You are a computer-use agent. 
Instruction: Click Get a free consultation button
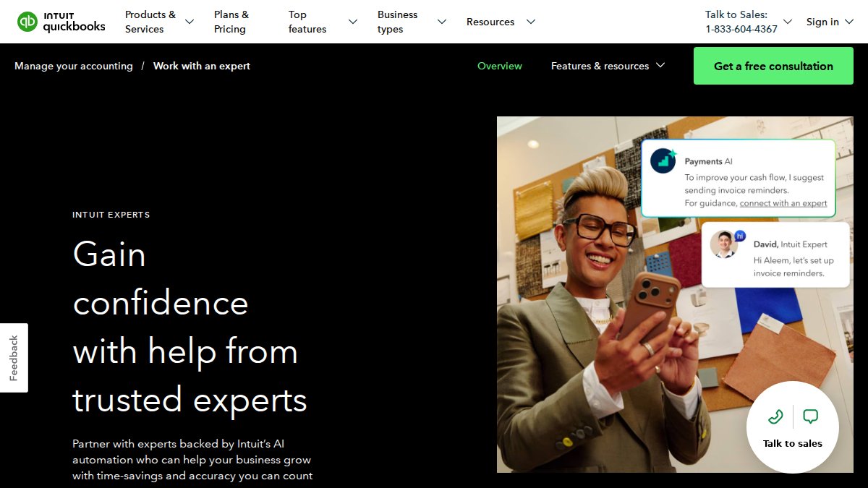[x=773, y=66]
